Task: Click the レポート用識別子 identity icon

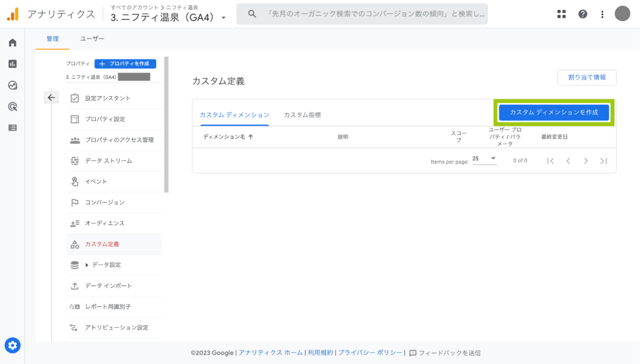Action: (x=75, y=307)
